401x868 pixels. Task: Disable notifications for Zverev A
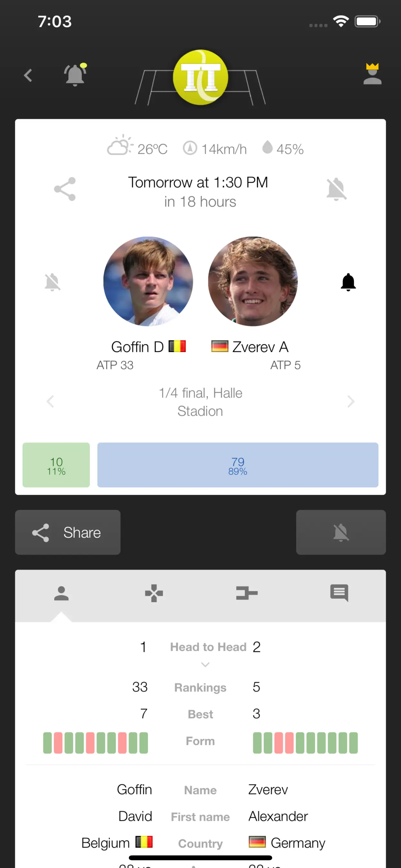click(x=348, y=282)
